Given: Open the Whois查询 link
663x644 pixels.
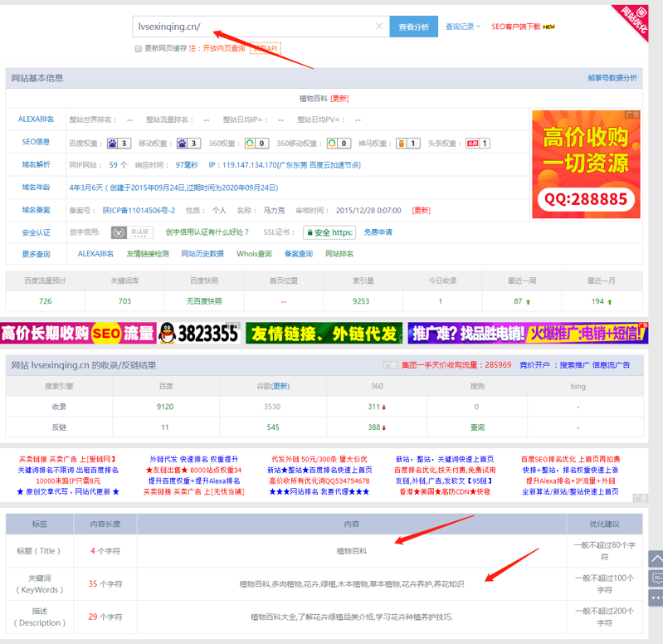Looking at the screenshot, I should click(254, 254).
